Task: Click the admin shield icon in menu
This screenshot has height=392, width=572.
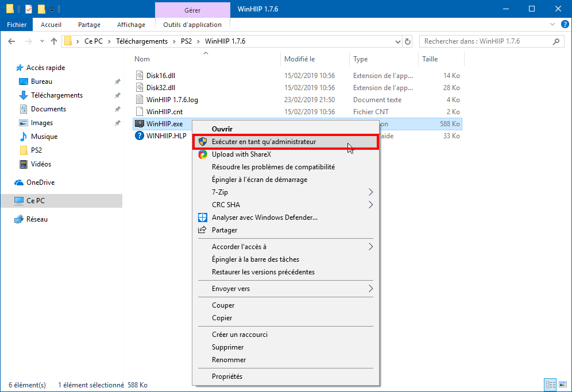Action: [203, 142]
